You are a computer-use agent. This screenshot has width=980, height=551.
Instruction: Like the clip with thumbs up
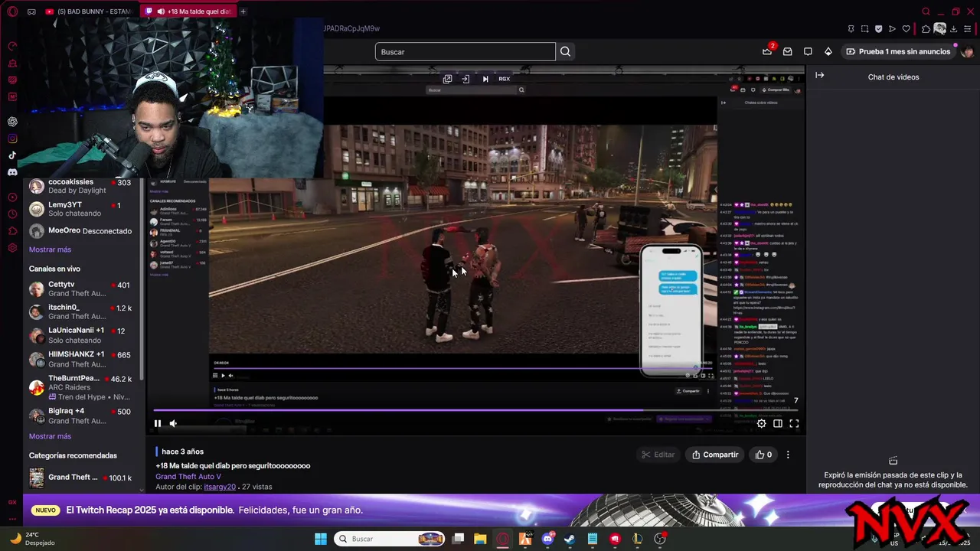(763, 455)
